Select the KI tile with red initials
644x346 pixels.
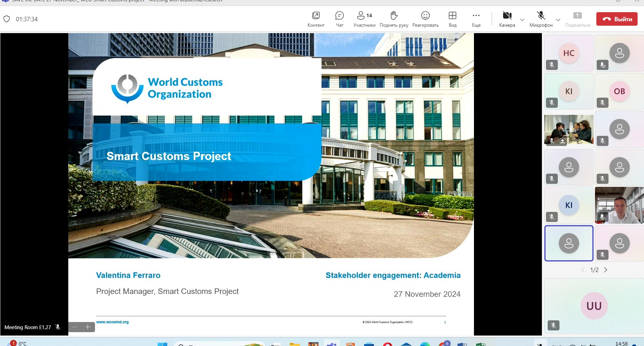pos(569,91)
